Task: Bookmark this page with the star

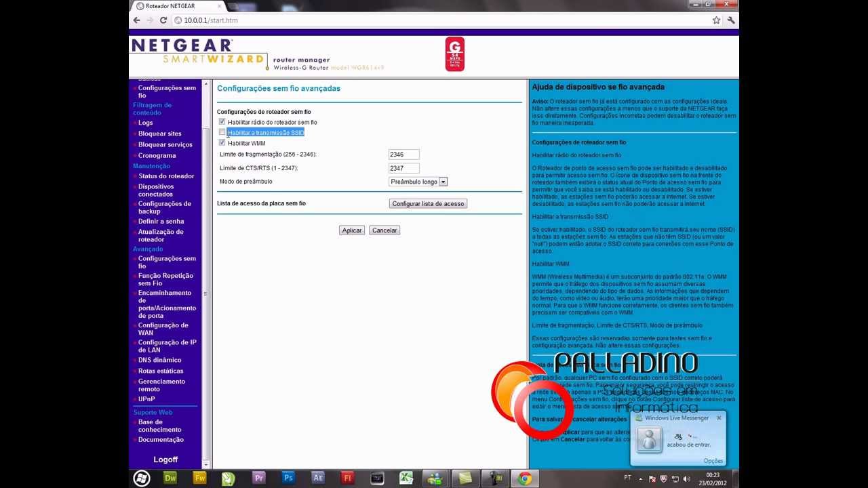Action: (x=716, y=20)
